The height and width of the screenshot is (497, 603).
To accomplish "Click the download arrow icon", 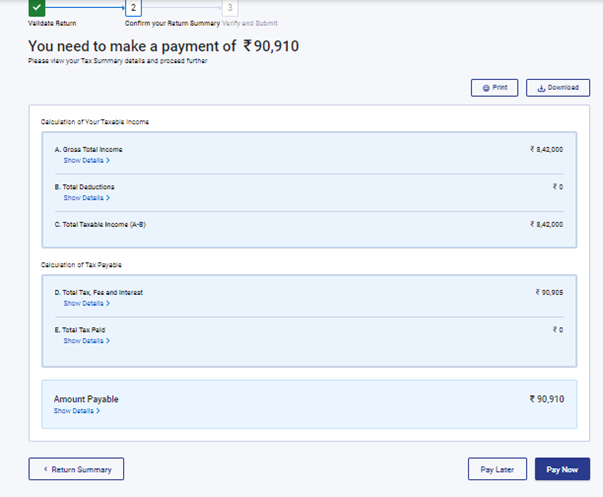I will (541, 88).
